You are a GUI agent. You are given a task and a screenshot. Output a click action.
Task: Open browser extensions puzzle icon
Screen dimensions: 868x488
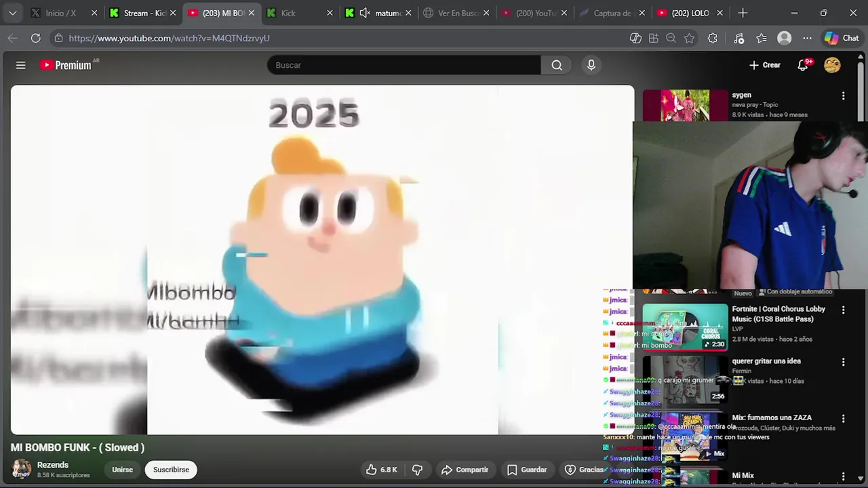[712, 38]
